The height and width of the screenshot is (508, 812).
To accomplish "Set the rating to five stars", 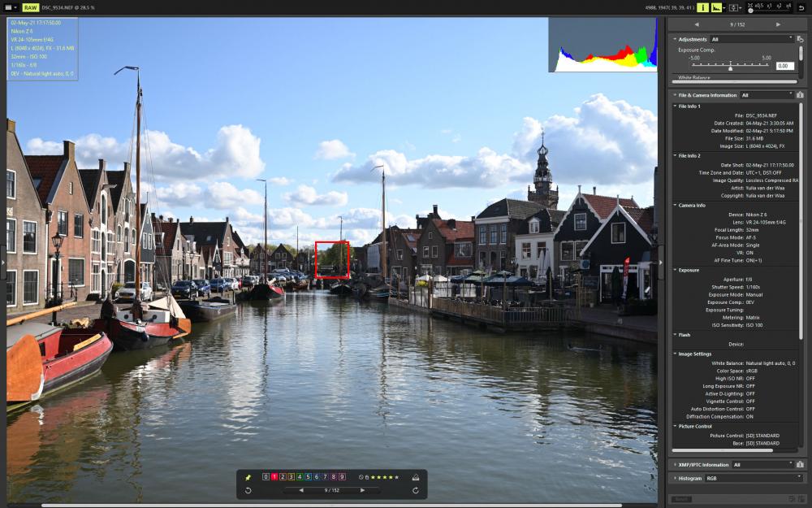I will point(397,477).
